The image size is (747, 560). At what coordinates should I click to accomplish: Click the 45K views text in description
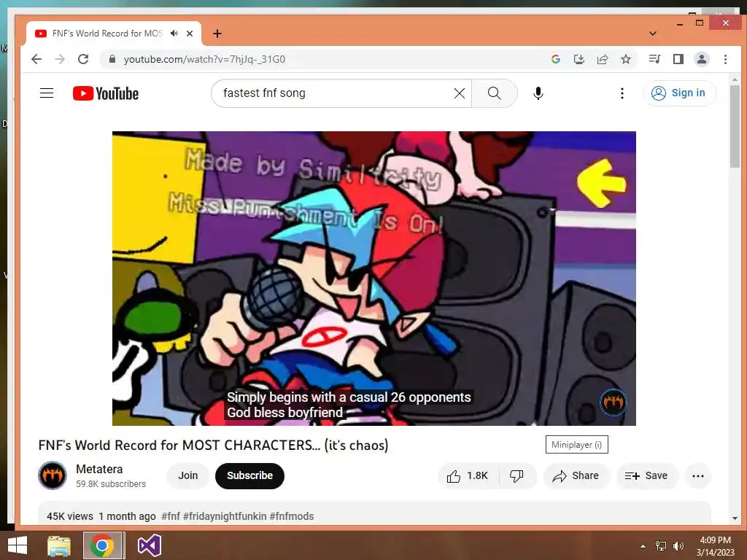click(x=70, y=516)
